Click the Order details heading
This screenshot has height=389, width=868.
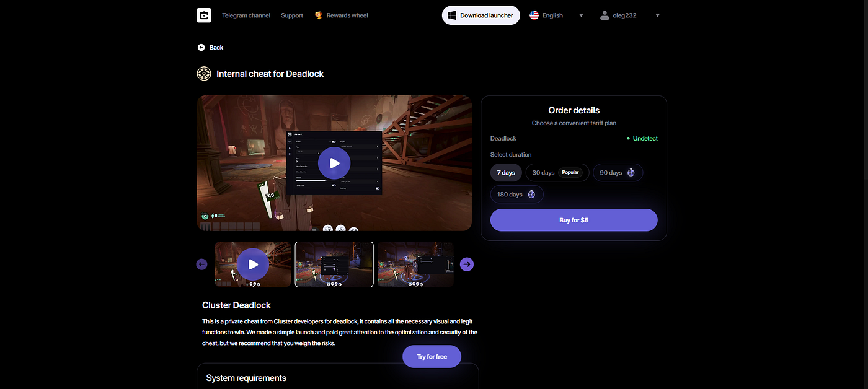coord(574,110)
